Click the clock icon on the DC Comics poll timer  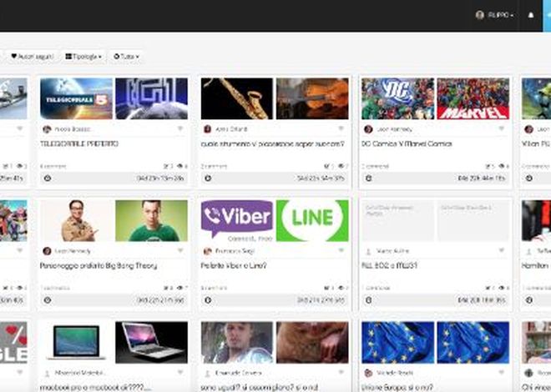369,178
